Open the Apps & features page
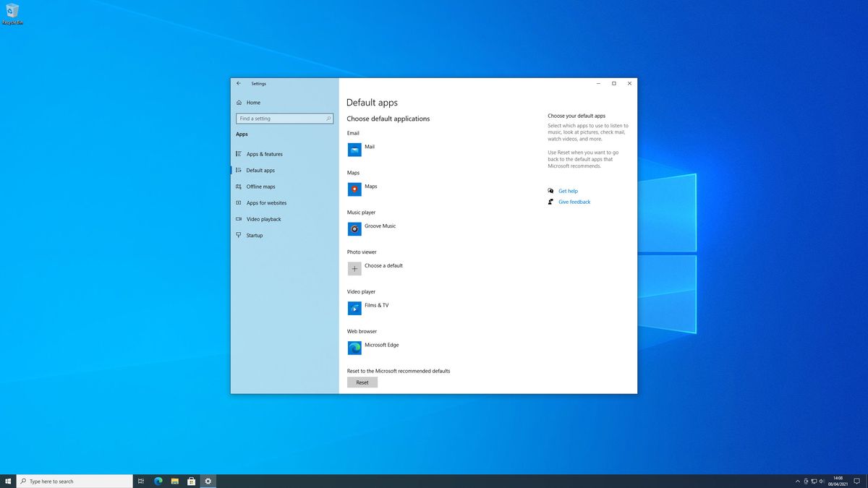 (264, 154)
